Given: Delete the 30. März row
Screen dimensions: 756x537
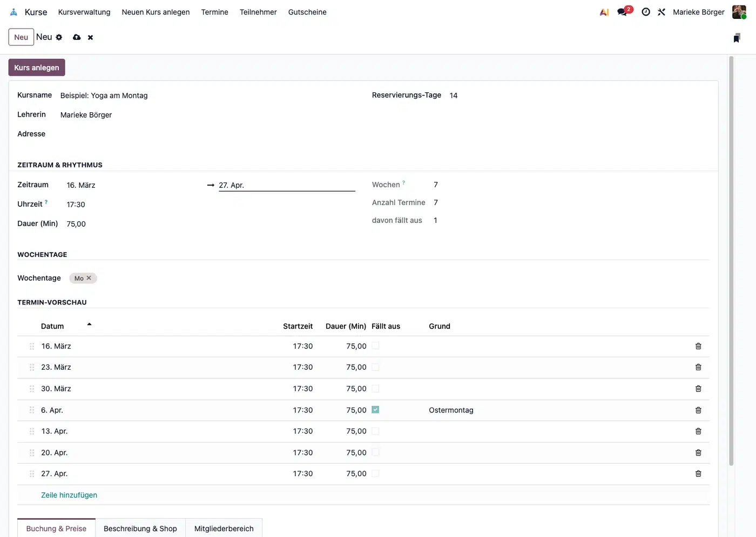Looking at the screenshot, I should (698, 389).
